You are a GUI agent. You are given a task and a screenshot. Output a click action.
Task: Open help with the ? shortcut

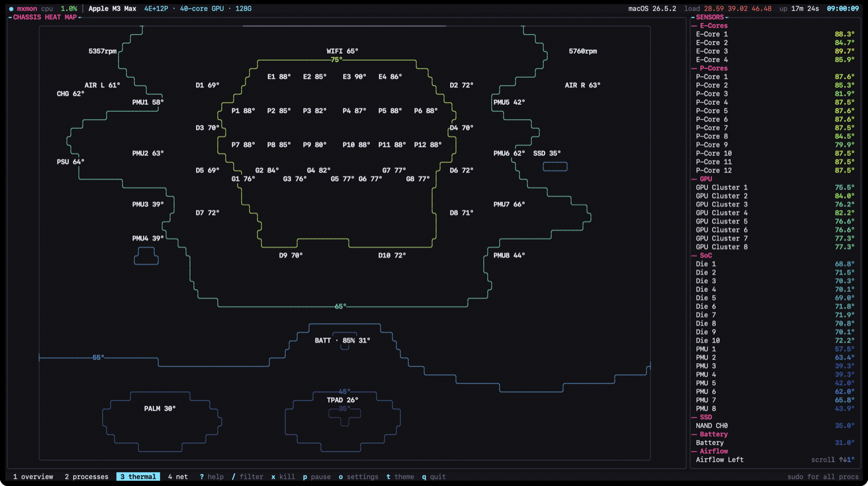211,477
